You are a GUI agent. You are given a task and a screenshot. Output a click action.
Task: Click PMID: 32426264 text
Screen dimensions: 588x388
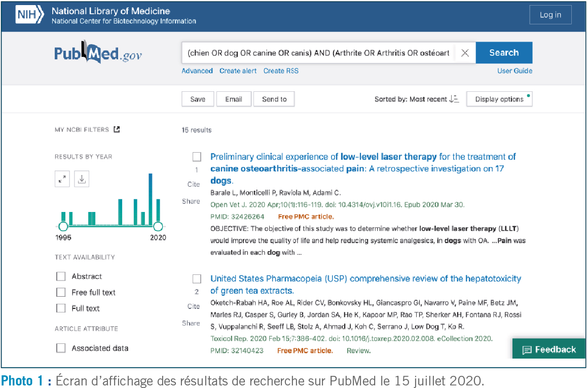click(x=237, y=217)
